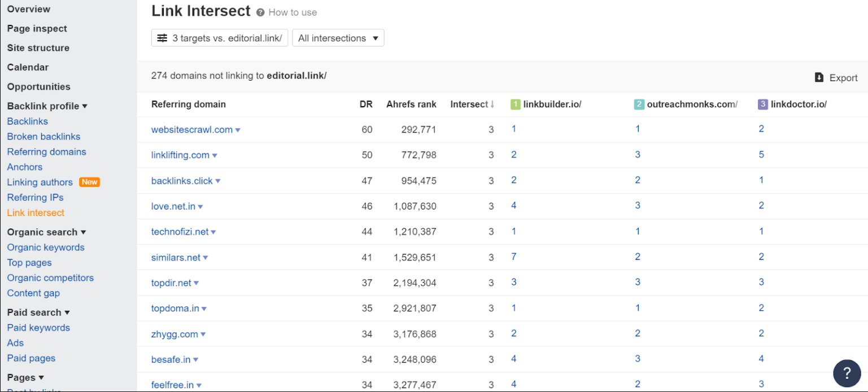
Task: Open Linking authors report
Action: tap(40, 182)
